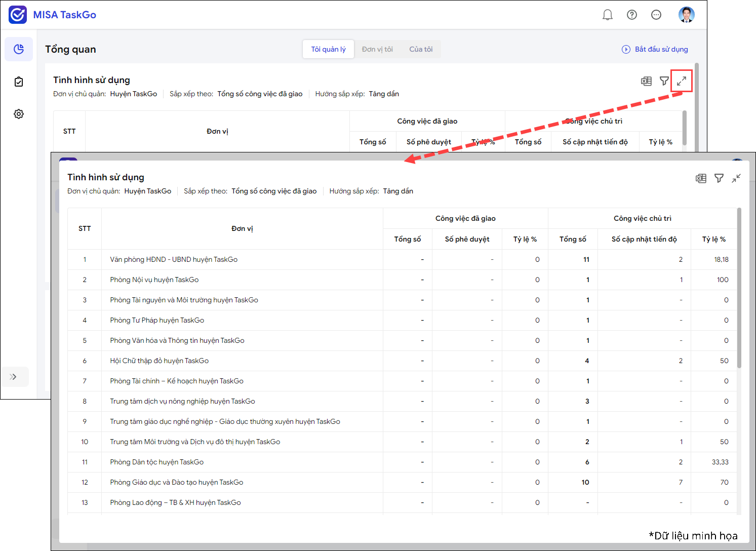Open the more options ellipsis icon
The width and height of the screenshot is (756, 551).
point(656,15)
